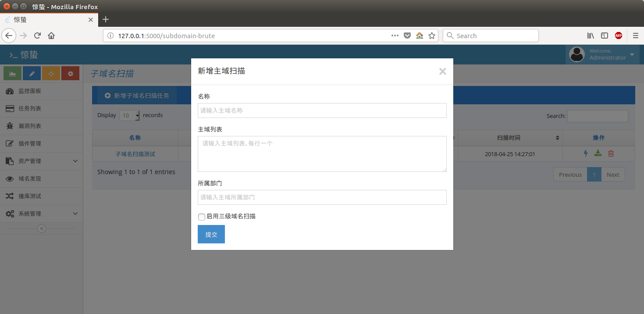Enable 启用三级域名扫描 checkbox
Screen dimensions: 644x314
point(201,217)
